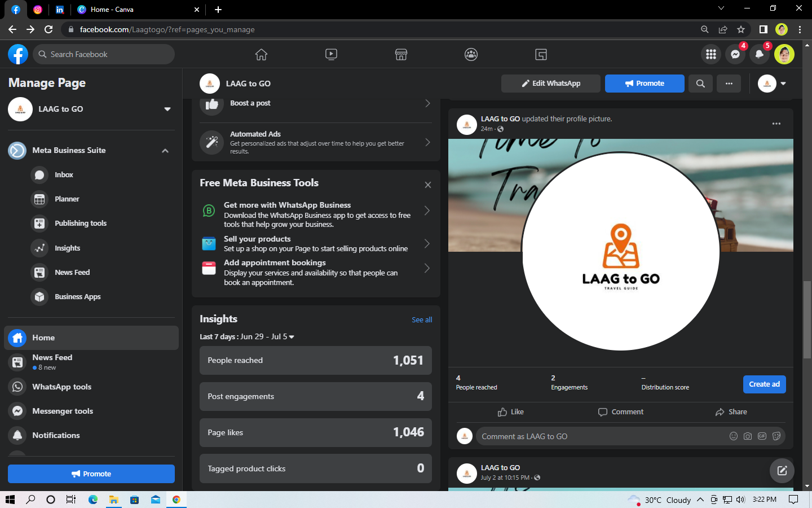This screenshot has width=812, height=508.
Task: Click See all link for Insights
Action: (422, 319)
